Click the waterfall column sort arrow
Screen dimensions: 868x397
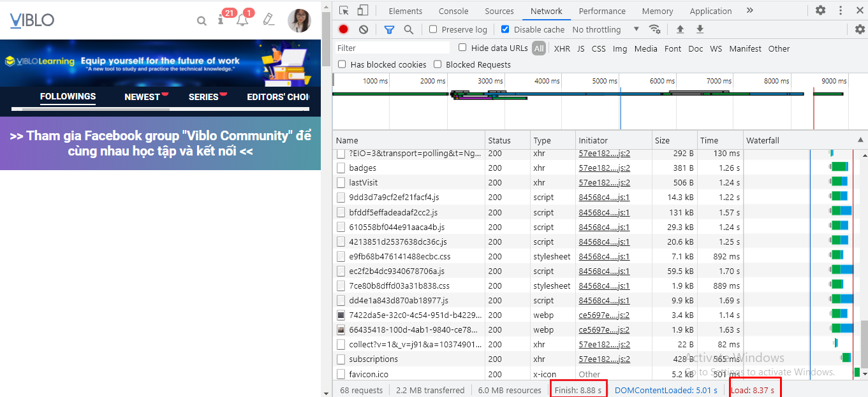coord(861,140)
